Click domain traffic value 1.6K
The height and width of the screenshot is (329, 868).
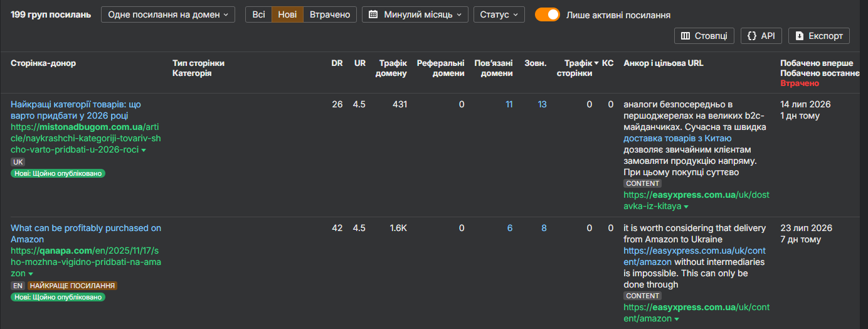(x=398, y=228)
